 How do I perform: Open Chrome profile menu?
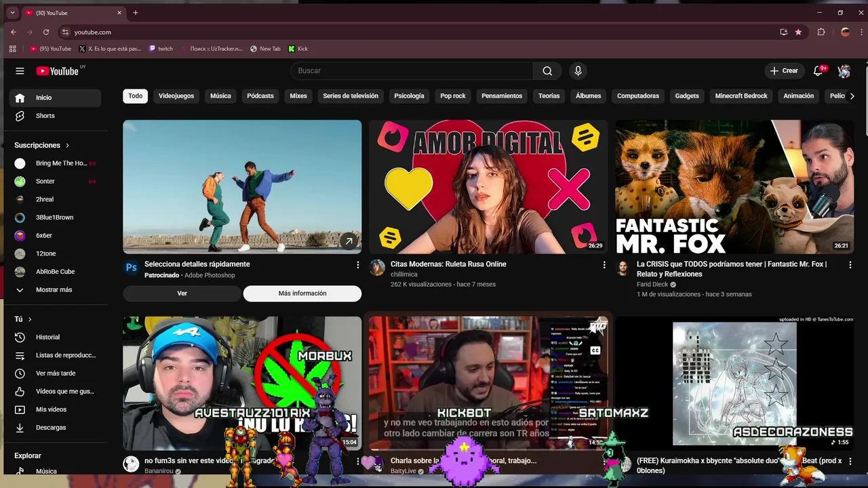(845, 32)
